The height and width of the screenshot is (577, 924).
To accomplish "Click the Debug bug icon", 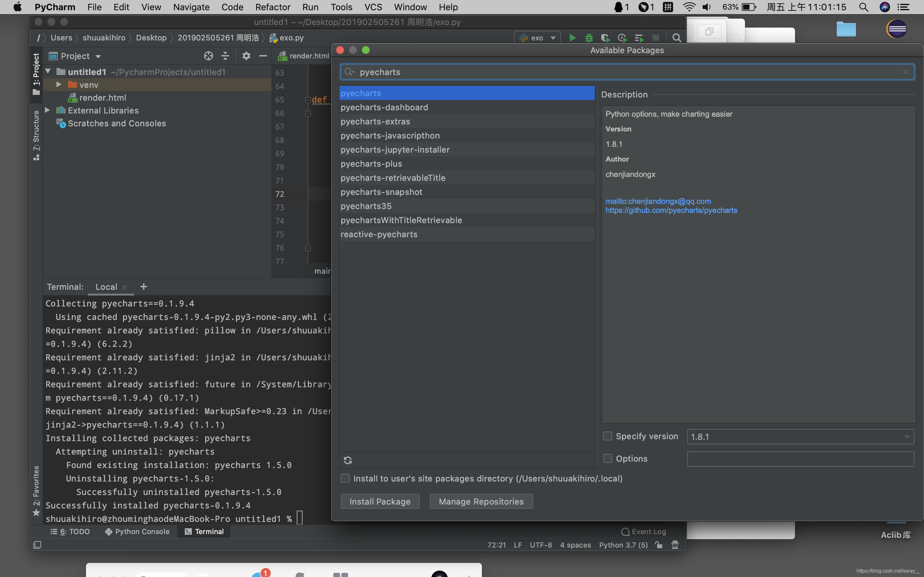I will (589, 38).
